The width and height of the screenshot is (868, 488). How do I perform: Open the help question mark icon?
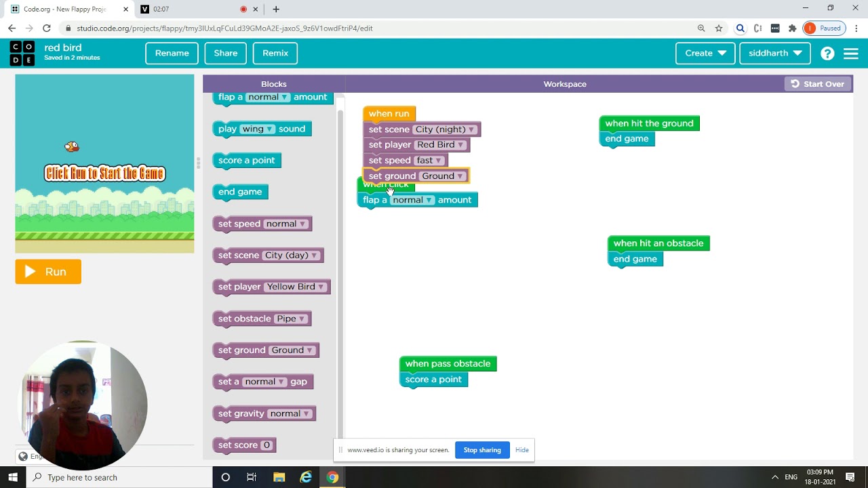pos(827,53)
